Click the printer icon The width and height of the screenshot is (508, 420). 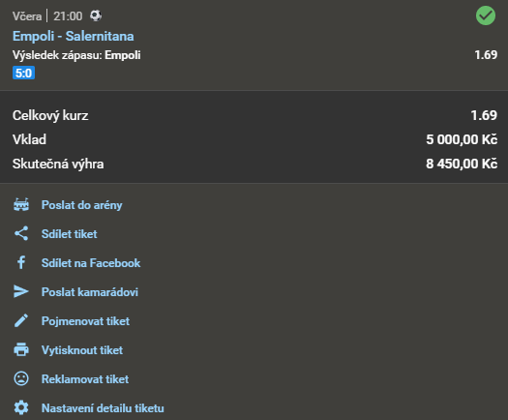coord(21,349)
